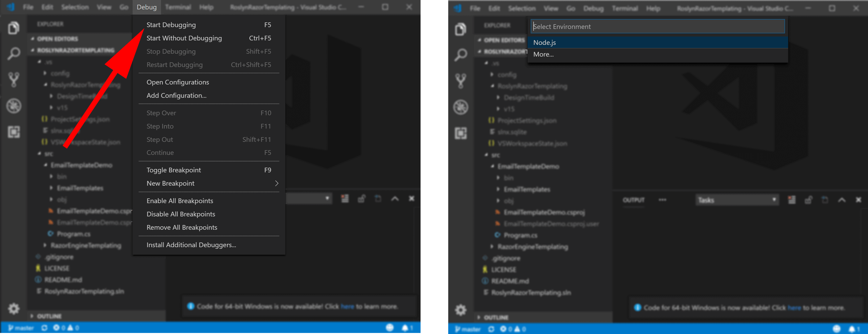
Task: Open Manage gear icon in left window
Action: [x=14, y=308]
